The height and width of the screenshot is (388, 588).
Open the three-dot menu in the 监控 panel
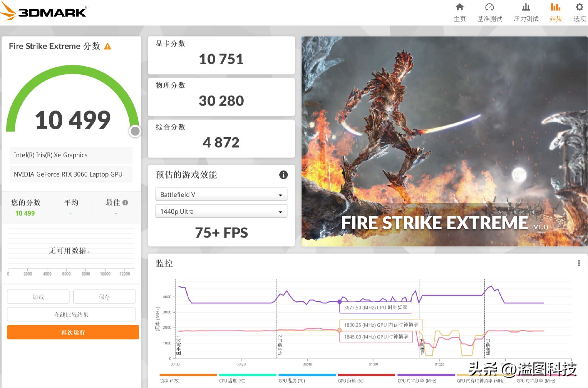(x=579, y=263)
